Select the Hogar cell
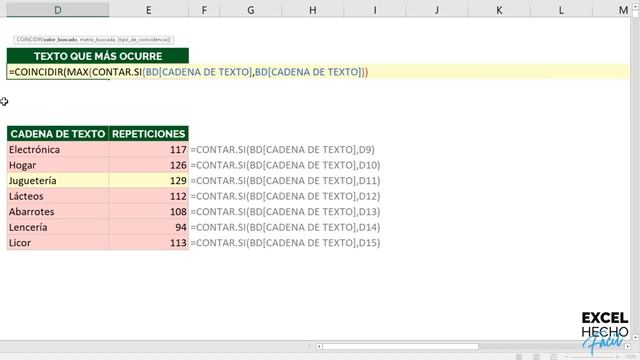The height and width of the screenshot is (360, 640). (58, 165)
